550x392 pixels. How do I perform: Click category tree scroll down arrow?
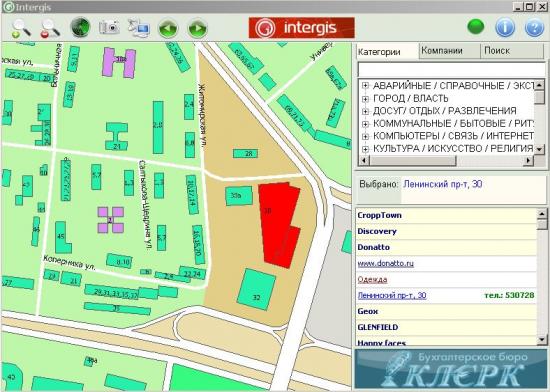click(539, 149)
